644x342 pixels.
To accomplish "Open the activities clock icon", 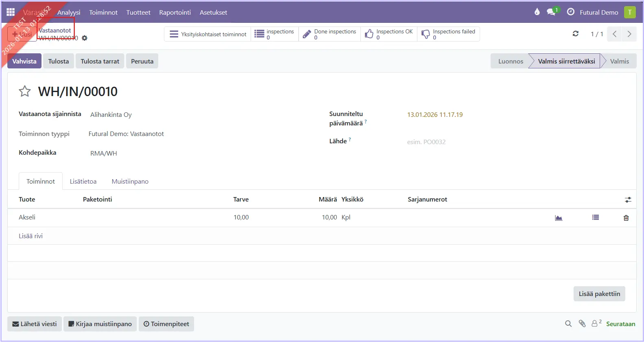I will point(571,12).
